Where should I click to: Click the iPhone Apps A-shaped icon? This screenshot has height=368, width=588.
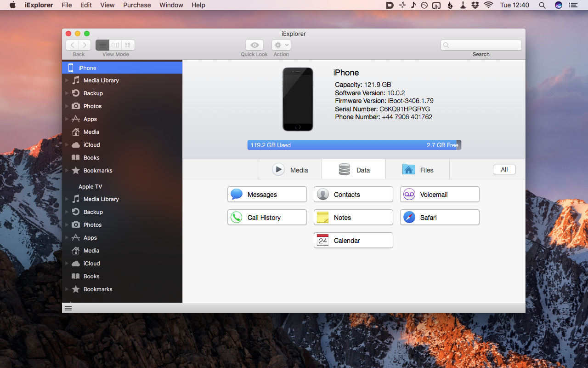click(76, 119)
